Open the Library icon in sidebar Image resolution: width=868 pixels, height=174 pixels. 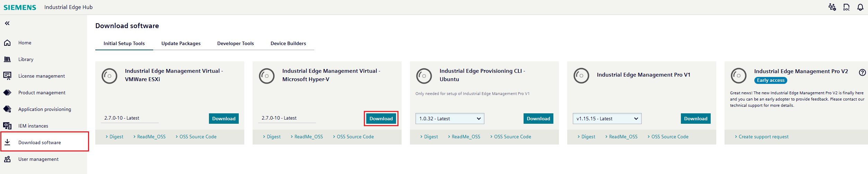7,59
